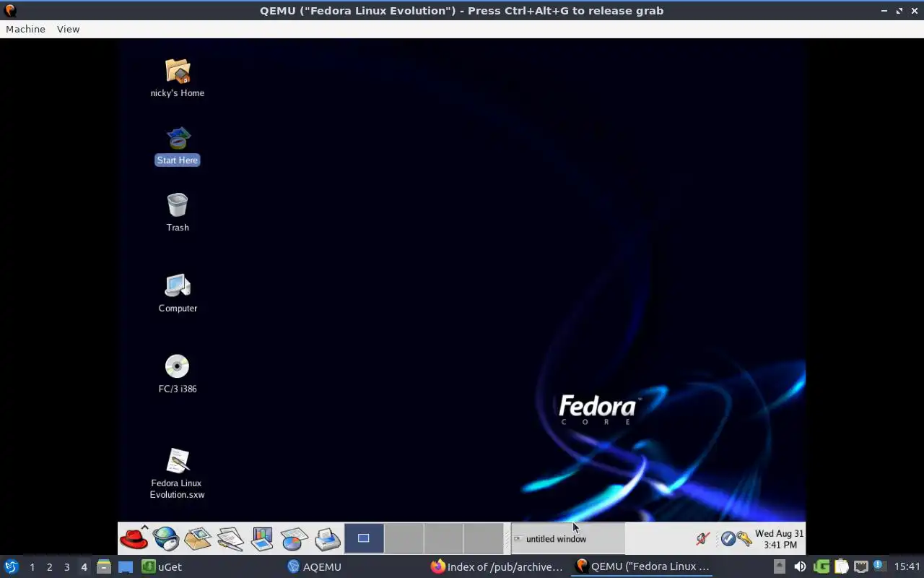Select the FC/3 i386 disc icon

point(178,374)
